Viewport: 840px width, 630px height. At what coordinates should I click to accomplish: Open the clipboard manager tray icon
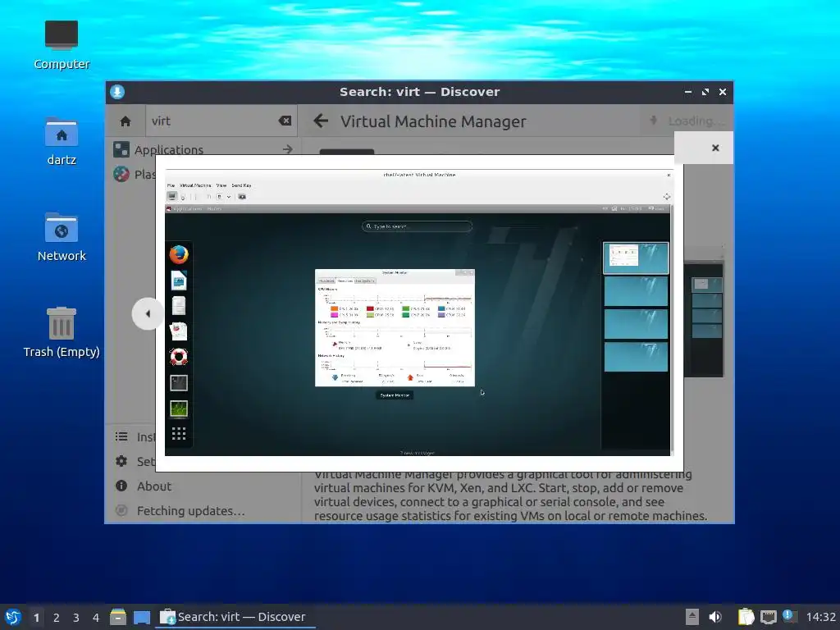pos(746,617)
